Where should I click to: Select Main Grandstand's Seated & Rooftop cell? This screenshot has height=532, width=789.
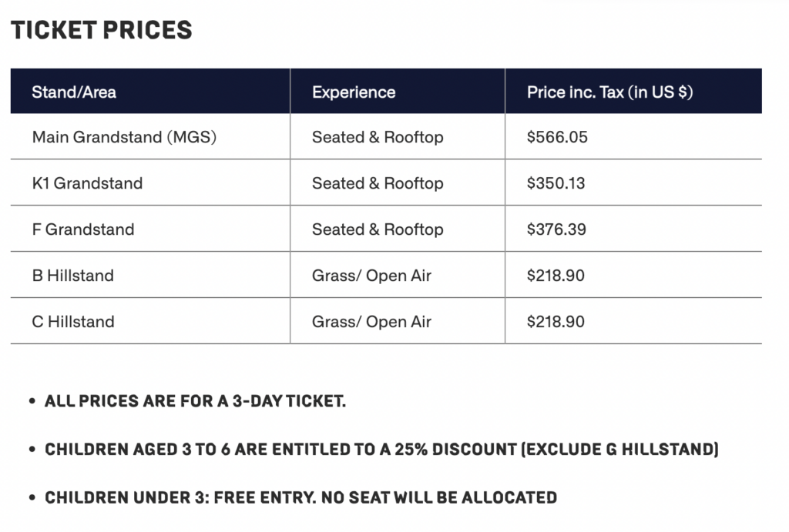pos(378,137)
